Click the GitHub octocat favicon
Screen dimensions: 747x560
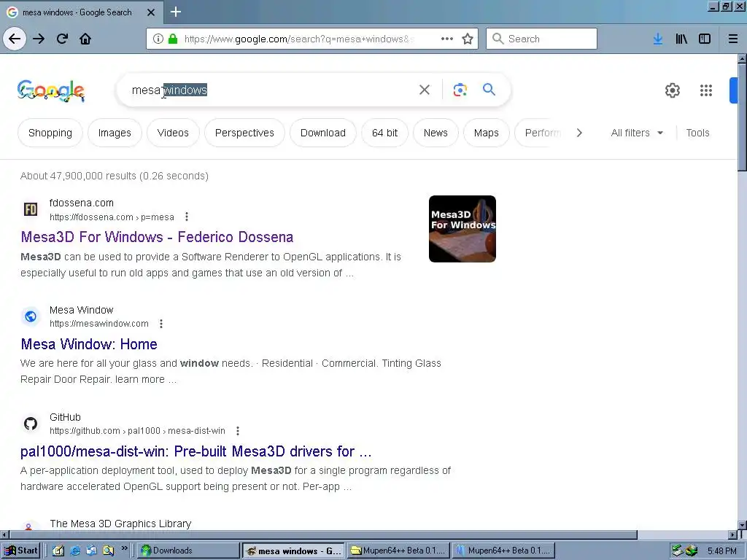[x=31, y=424]
